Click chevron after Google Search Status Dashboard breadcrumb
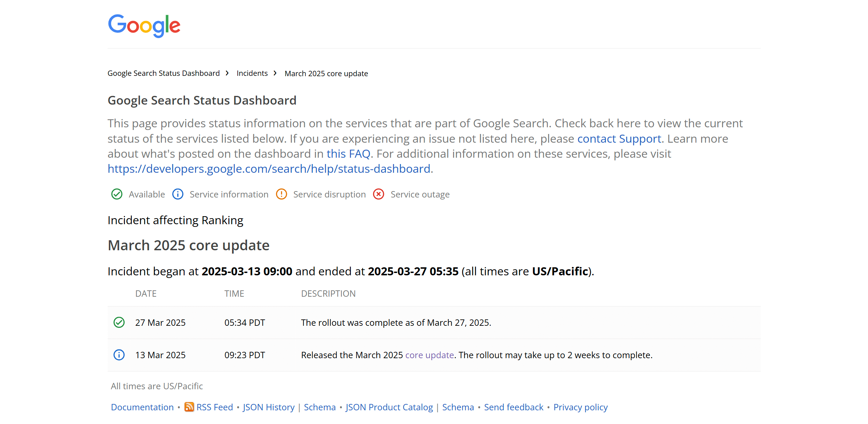The height and width of the screenshot is (424, 868). [x=227, y=73]
